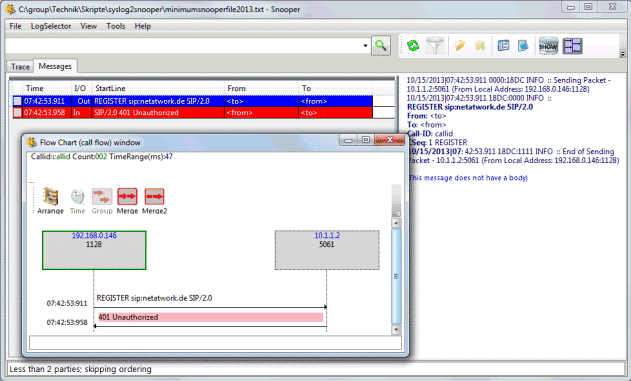Click the text field below the flow chart
631x381 pixels.
[x=215, y=343]
